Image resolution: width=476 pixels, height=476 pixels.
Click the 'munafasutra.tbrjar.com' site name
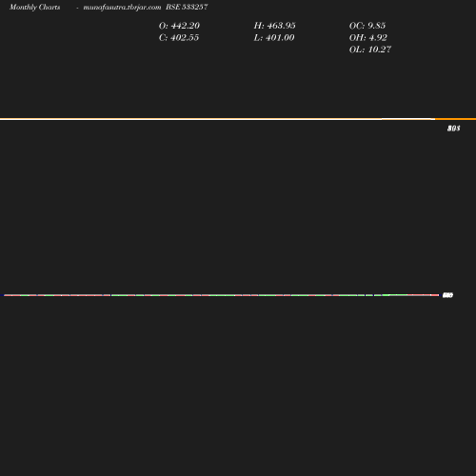click(x=122, y=8)
